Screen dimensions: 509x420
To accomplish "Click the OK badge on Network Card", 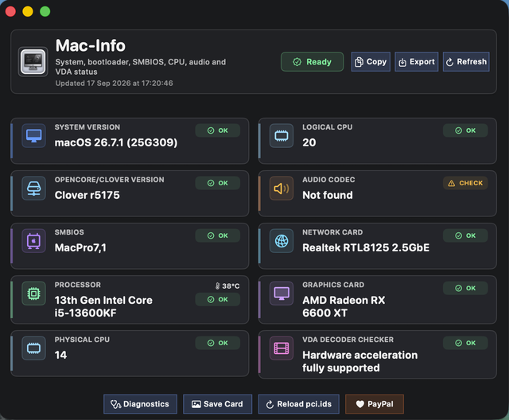I will point(465,235).
